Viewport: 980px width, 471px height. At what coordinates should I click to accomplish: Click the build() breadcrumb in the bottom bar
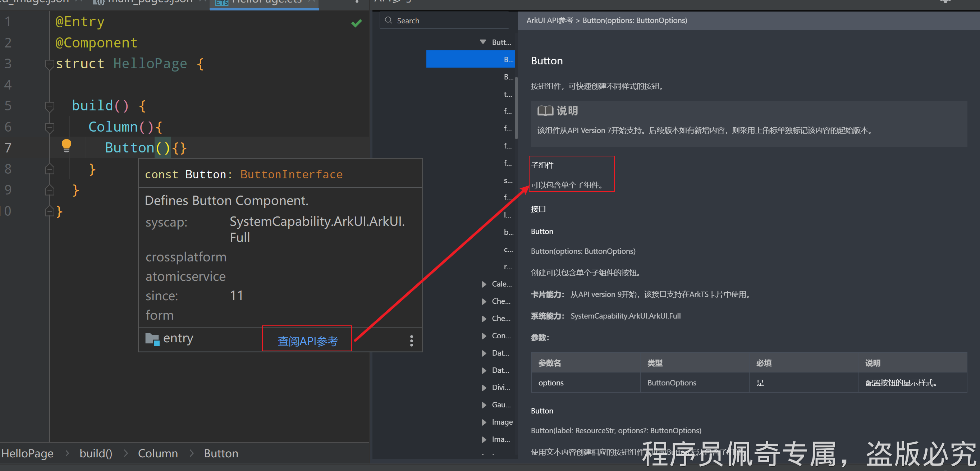[96, 453]
